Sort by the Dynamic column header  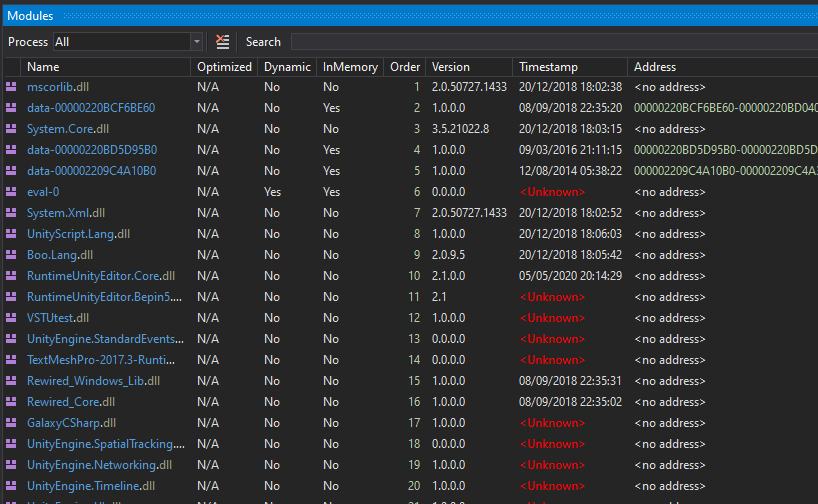[x=287, y=67]
